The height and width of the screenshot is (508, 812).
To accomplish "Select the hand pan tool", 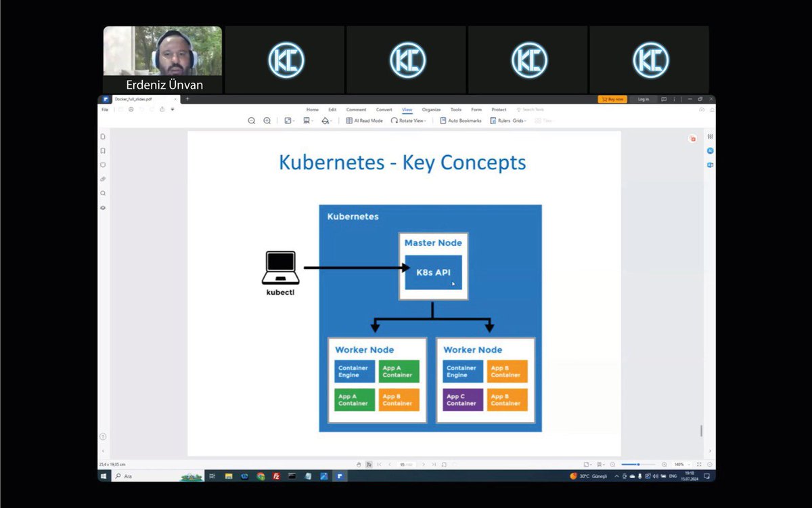I will pyautogui.click(x=359, y=464).
